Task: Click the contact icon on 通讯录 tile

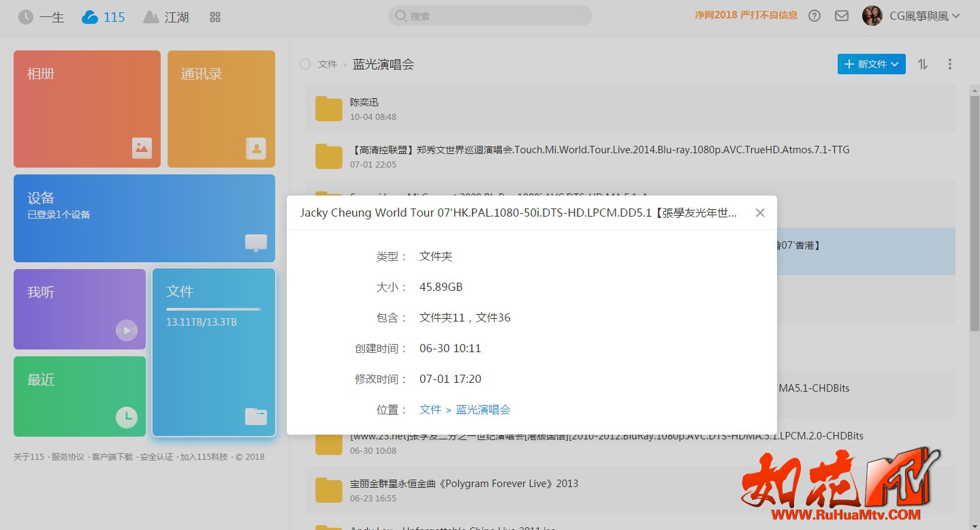Action: pos(256,148)
